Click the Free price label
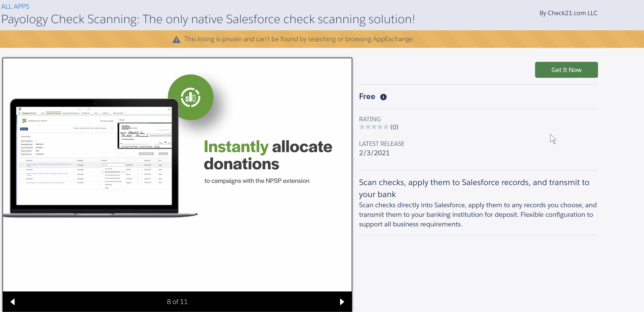 click(367, 97)
